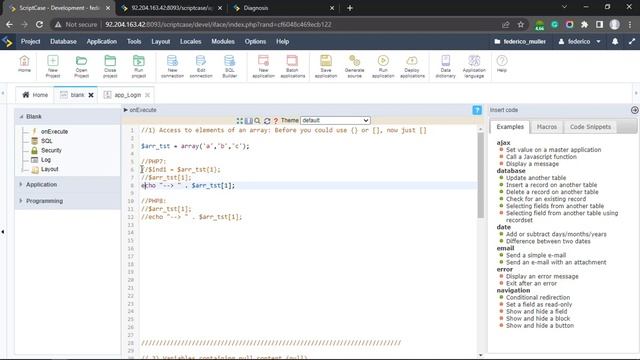Viewport: 640px width, 360px height.
Task: Click the Generate source icon
Action: [354, 67]
